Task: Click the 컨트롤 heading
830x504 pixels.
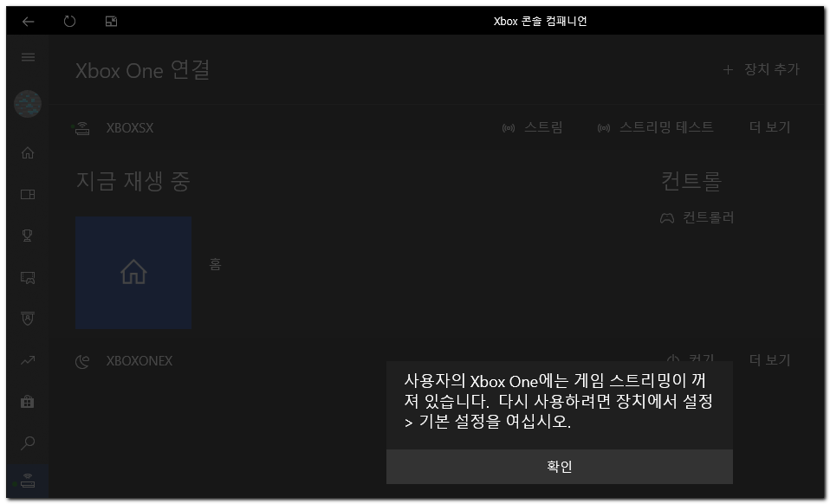Action: pos(691,181)
